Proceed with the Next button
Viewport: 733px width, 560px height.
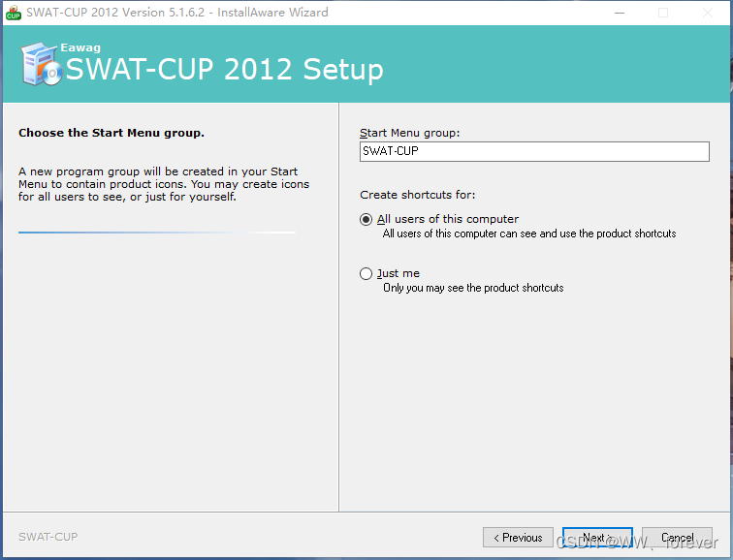[597, 538]
